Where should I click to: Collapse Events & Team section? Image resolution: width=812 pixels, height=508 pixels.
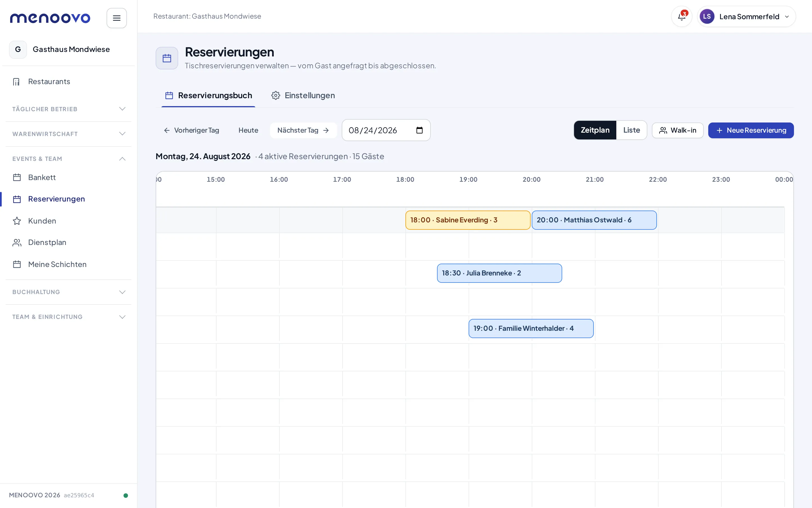tap(69, 159)
